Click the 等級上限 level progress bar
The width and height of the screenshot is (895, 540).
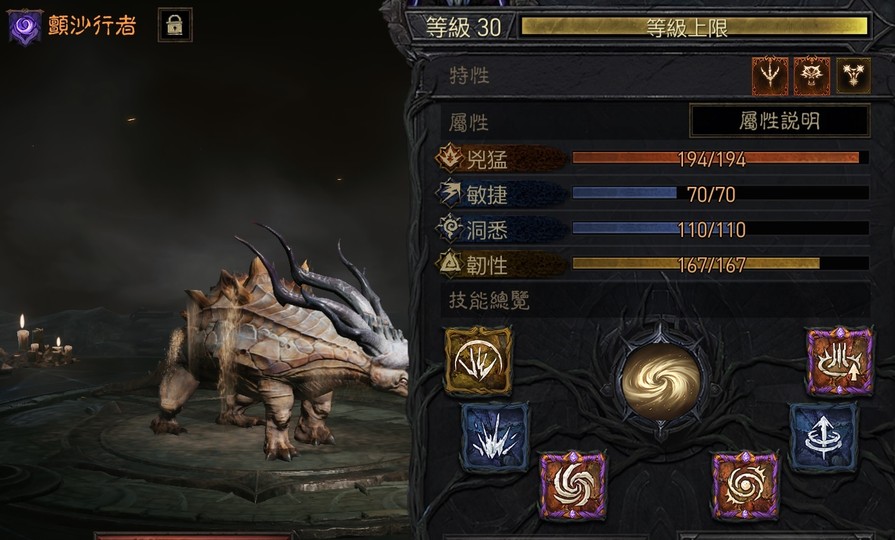click(694, 27)
